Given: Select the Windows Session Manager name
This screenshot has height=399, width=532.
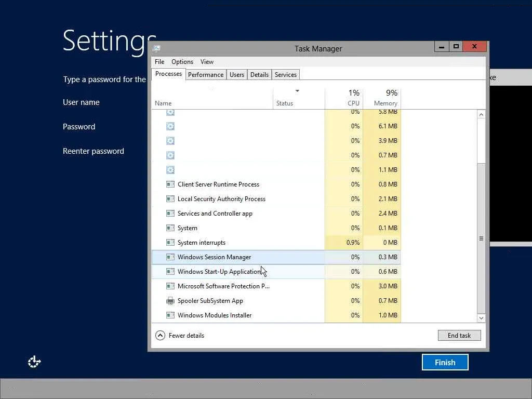Looking at the screenshot, I should click(x=215, y=257).
